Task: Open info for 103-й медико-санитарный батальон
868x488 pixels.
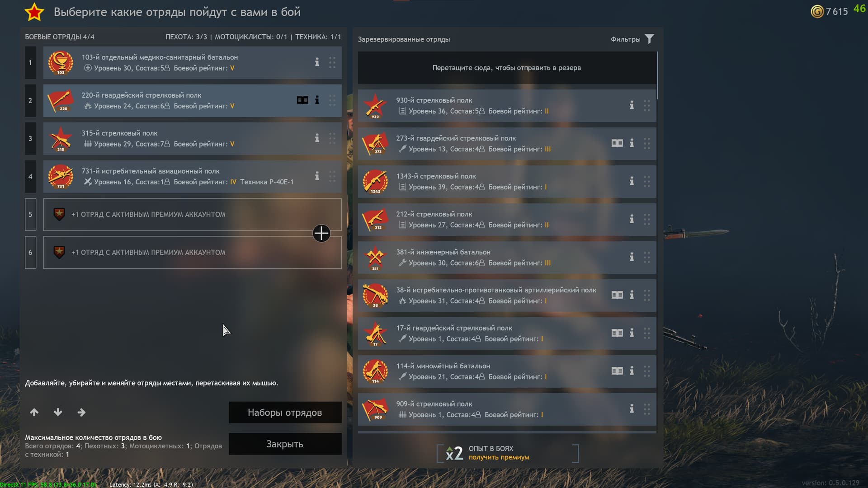Action: tap(317, 62)
